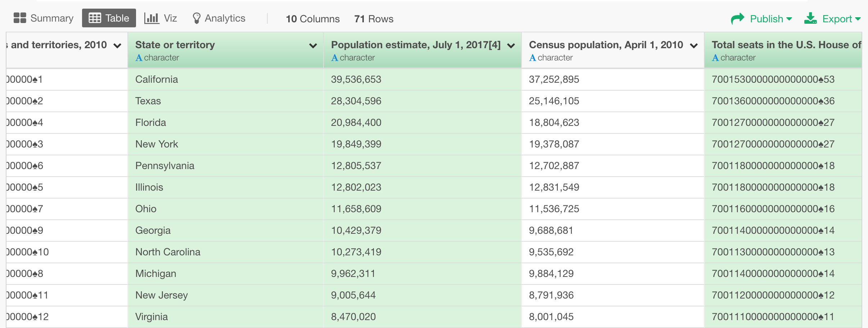The height and width of the screenshot is (328, 868).
Task: Open the Analytics tab
Action: click(x=225, y=17)
